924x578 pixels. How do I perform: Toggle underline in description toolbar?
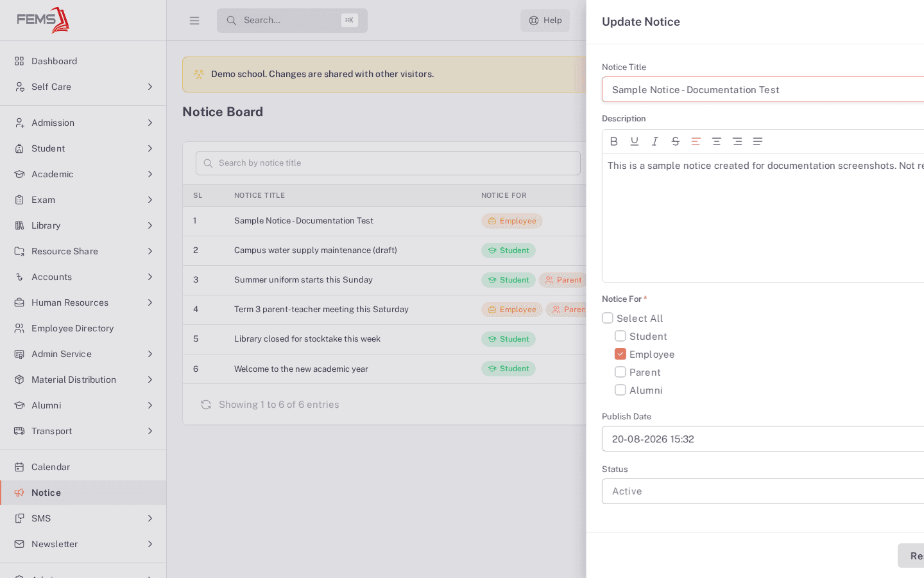[635, 141]
